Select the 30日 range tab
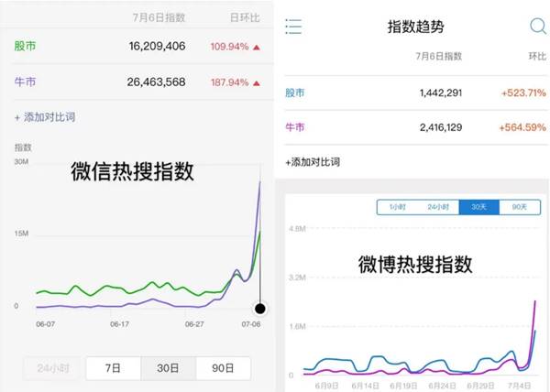This screenshot has height=392, width=550. [x=168, y=368]
